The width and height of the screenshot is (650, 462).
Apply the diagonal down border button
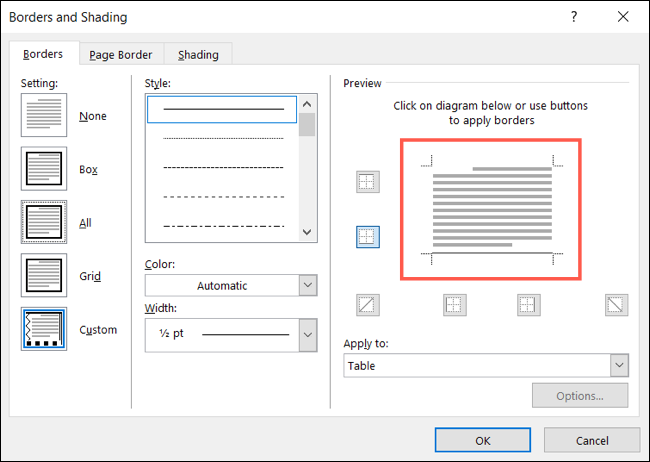(616, 305)
